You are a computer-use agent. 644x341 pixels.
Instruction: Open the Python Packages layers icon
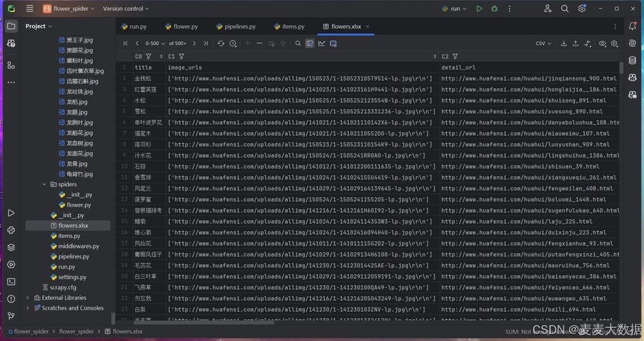(11, 247)
